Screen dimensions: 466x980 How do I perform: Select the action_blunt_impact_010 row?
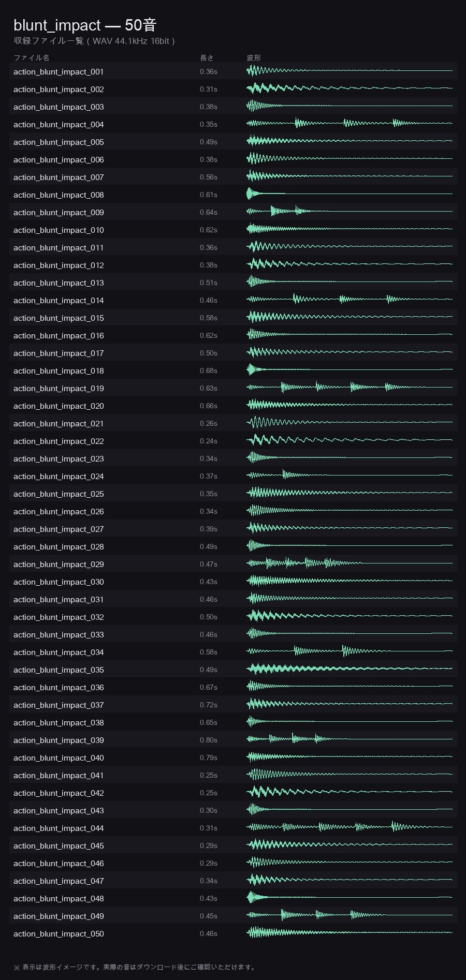(x=233, y=230)
